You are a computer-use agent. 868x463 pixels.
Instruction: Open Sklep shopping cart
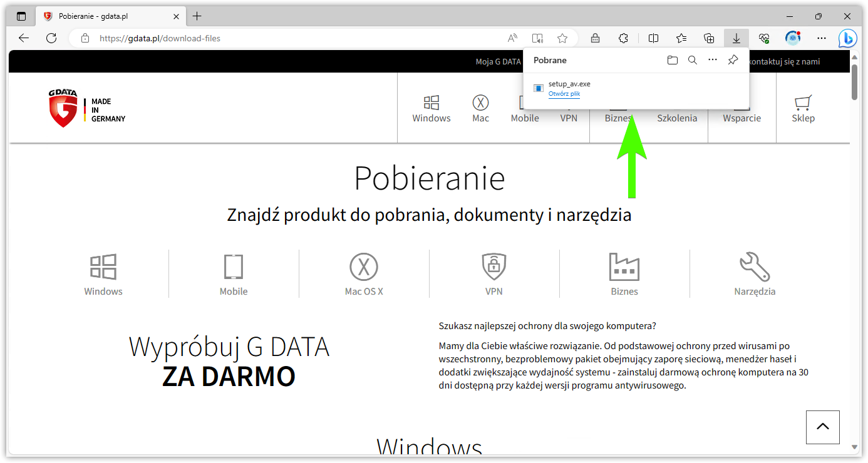pos(803,108)
